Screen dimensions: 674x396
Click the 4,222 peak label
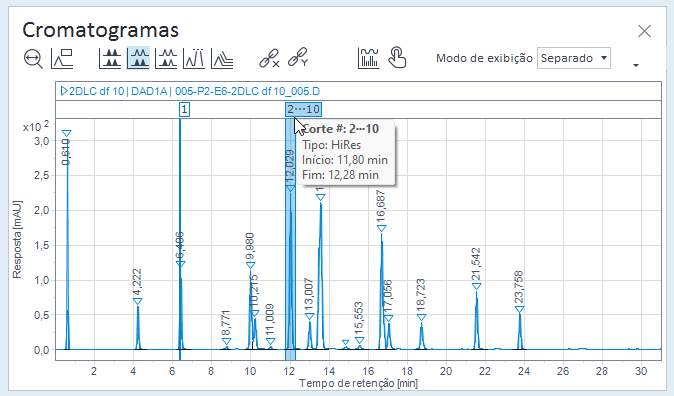click(x=137, y=282)
